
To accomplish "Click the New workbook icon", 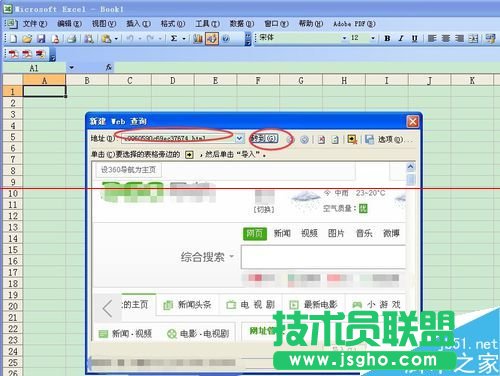I will click(x=13, y=39).
